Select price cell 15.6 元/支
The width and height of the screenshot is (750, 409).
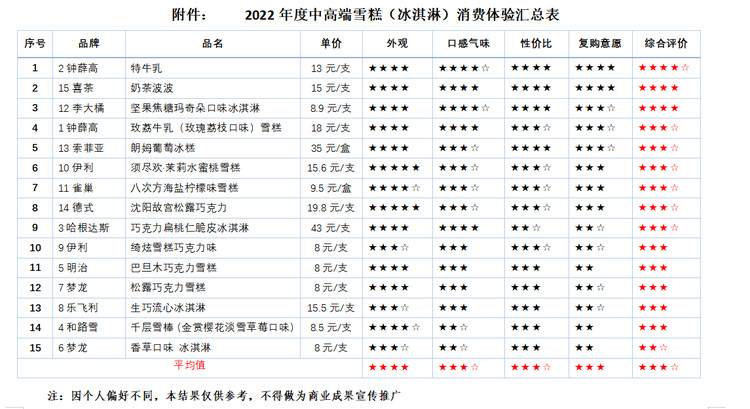[331, 168]
